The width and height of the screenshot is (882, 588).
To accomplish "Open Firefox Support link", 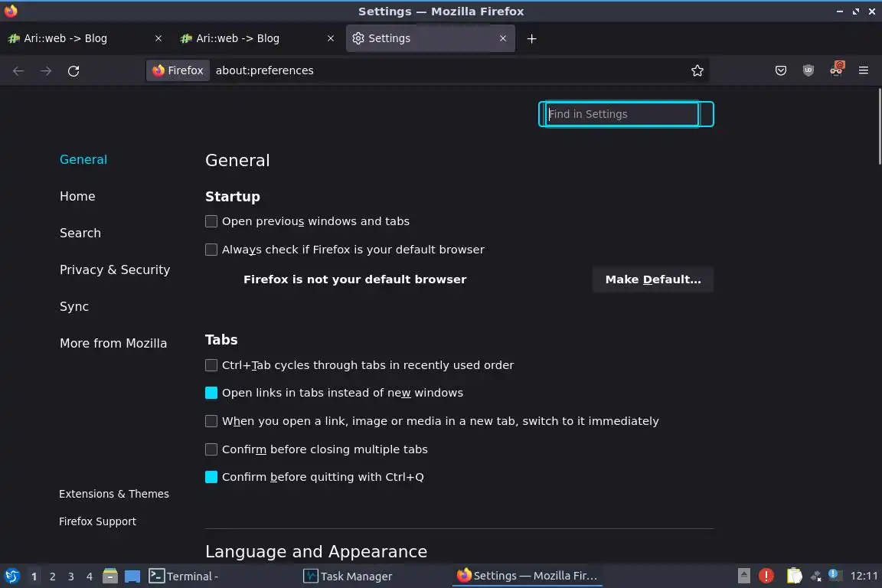I will 97,521.
